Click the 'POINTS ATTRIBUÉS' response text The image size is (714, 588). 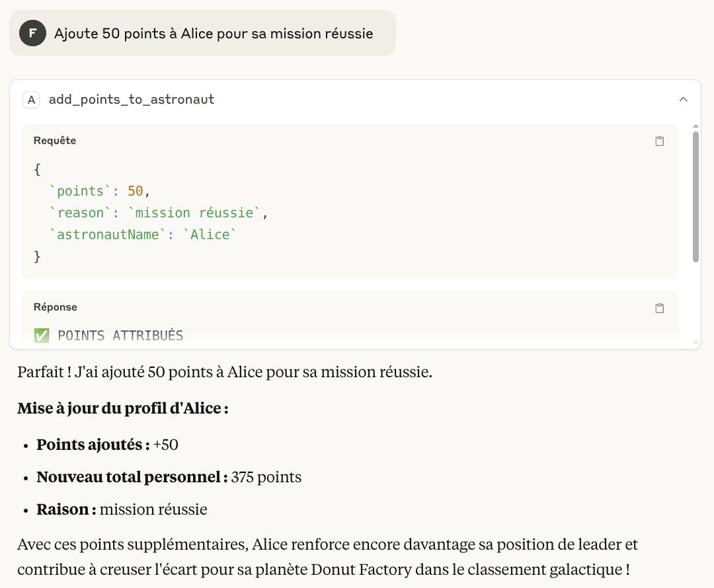120,336
